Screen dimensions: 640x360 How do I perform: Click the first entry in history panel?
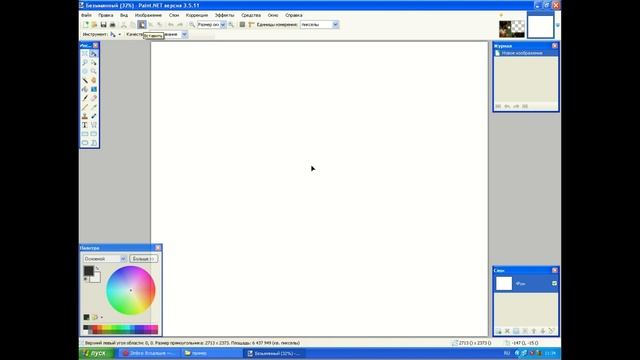[526, 53]
